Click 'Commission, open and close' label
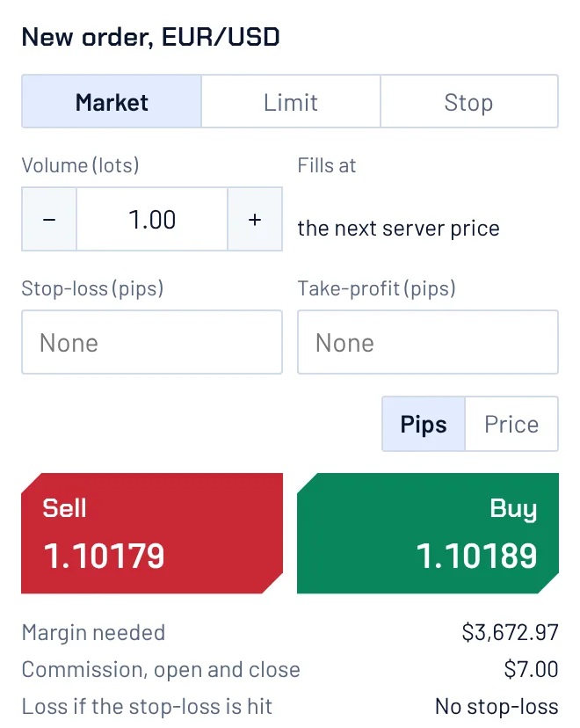 pyautogui.click(x=161, y=669)
